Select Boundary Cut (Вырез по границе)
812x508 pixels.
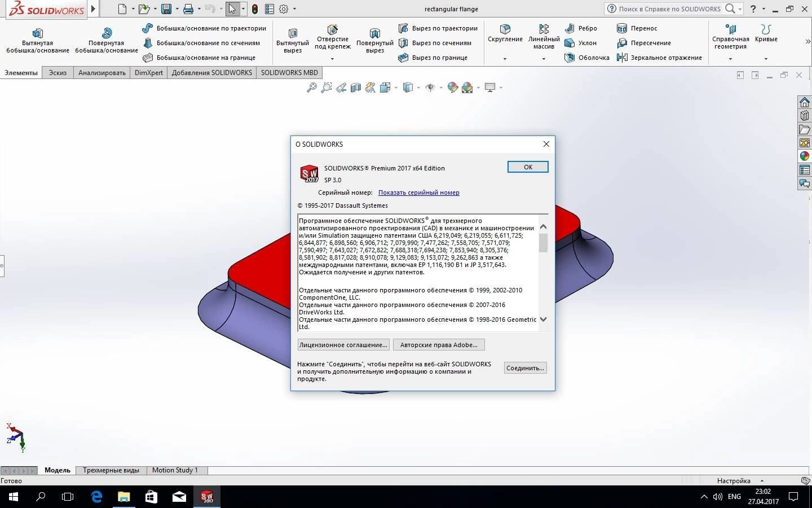[433, 58]
